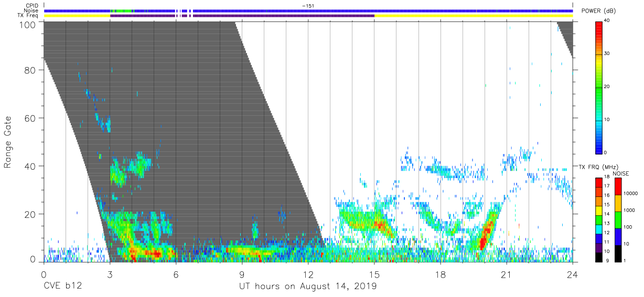This screenshot has width=644, height=297.
Task: Pick the red block in the NOISE legend
Action: 617,186
